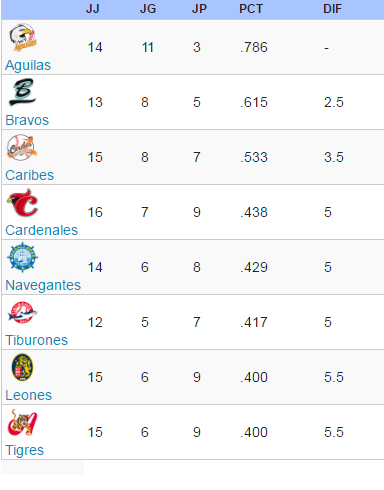Click the Tigres tiger logo

22,422
